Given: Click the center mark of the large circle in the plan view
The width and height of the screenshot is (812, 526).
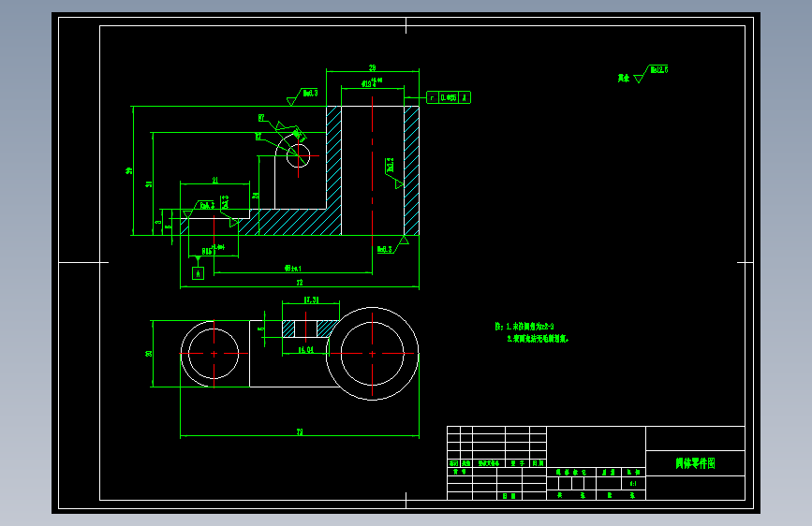Looking at the screenshot, I should (373, 354).
